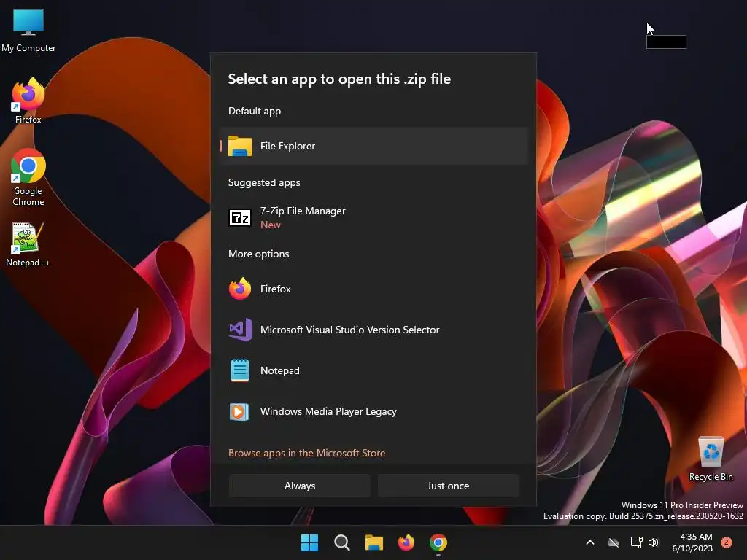Select Windows Media Player Legacy
This screenshot has height=560, width=747.
374,411
